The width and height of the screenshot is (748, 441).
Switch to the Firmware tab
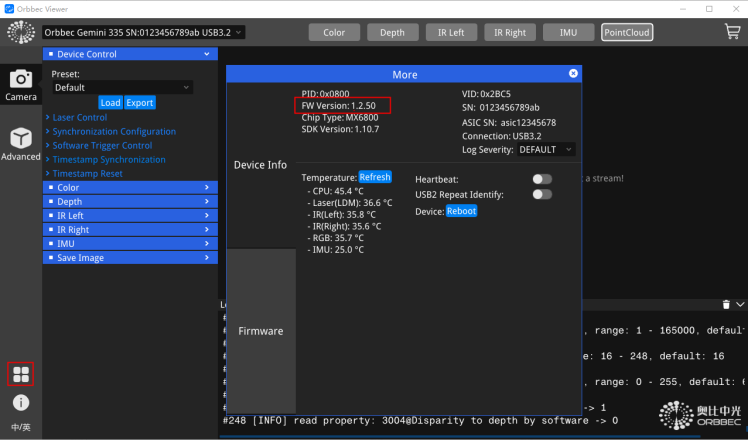pos(260,331)
